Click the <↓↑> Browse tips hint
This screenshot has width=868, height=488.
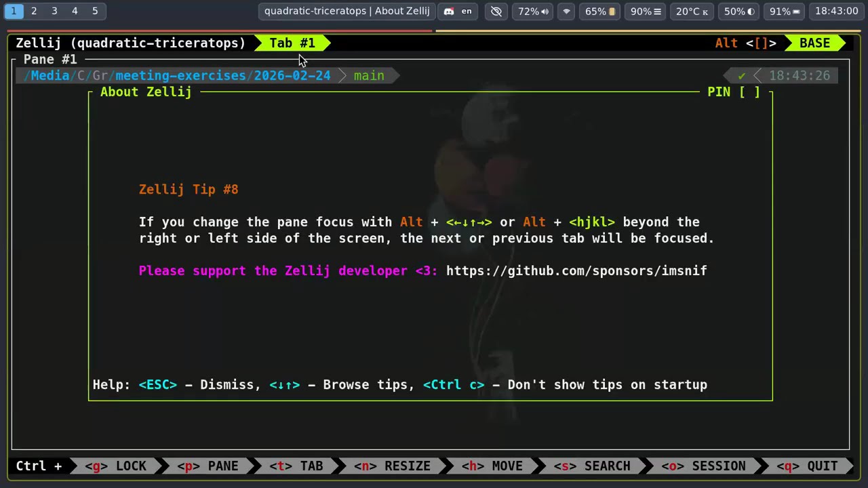(342, 384)
